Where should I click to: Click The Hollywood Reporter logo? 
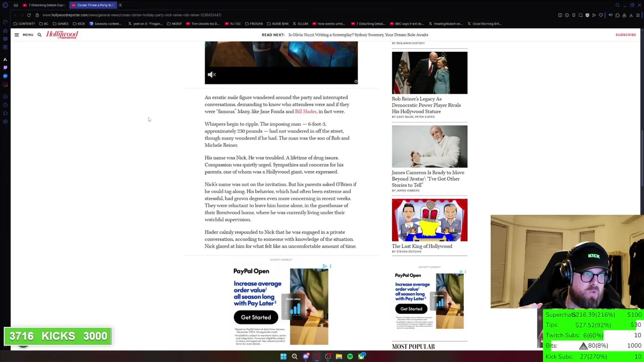tap(62, 35)
